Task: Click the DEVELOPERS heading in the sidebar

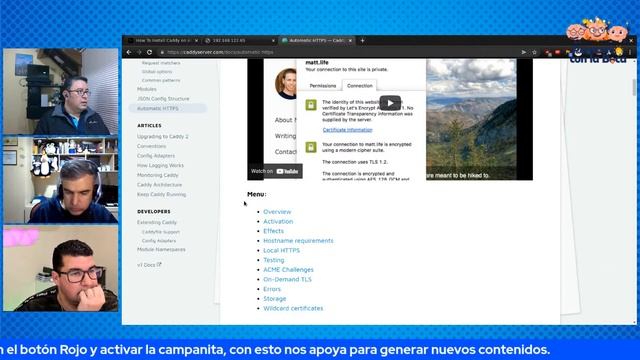Action: (x=154, y=211)
